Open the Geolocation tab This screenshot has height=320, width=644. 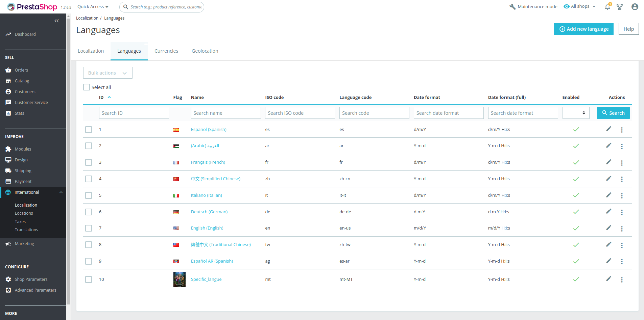click(x=205, y=51)
